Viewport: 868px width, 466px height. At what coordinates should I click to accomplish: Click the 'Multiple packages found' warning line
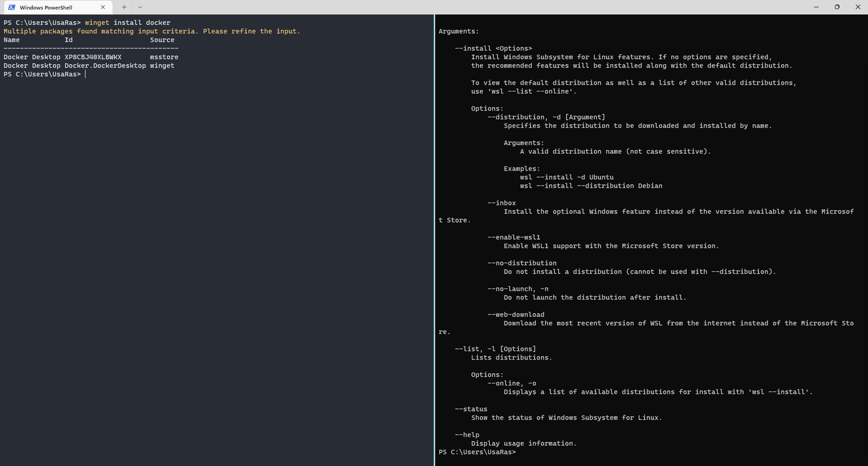coord(152,31)
